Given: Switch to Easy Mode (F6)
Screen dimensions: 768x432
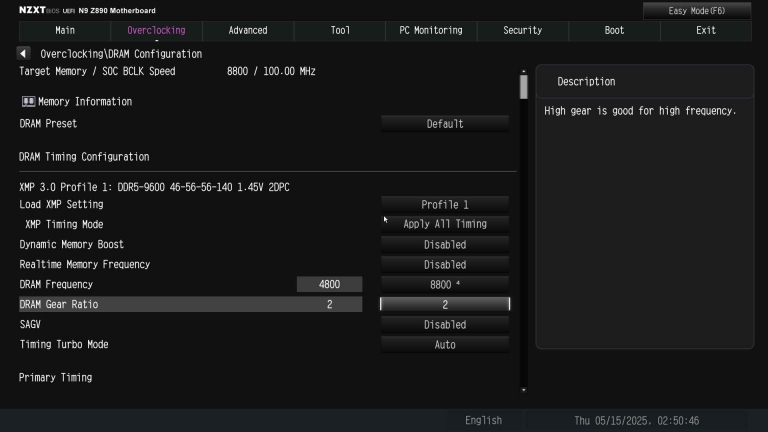Looking at the screenshot, I should tap(696, 11).
